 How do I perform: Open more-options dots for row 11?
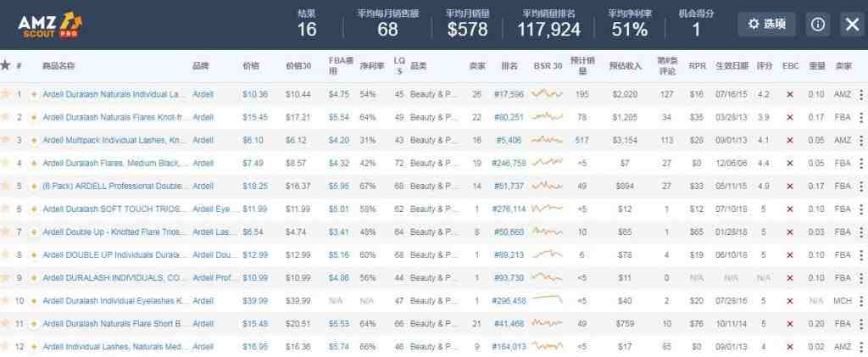861,324
